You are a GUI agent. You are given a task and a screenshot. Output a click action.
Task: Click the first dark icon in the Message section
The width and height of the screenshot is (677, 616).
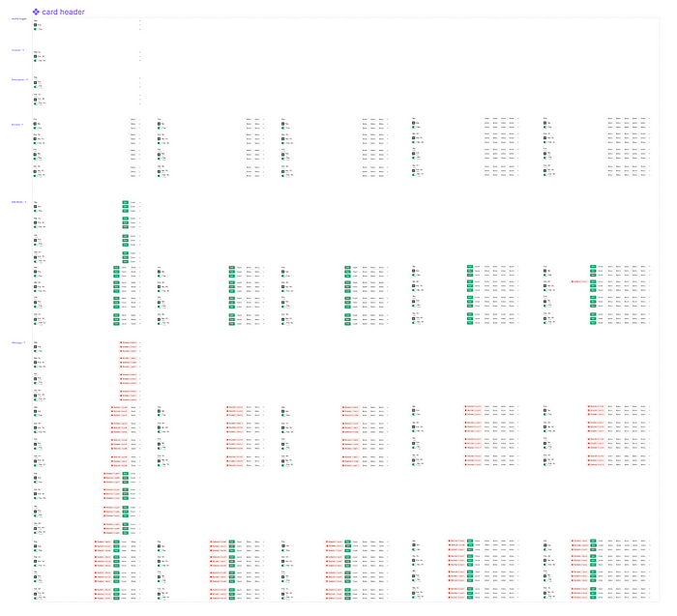pos(36,347)
